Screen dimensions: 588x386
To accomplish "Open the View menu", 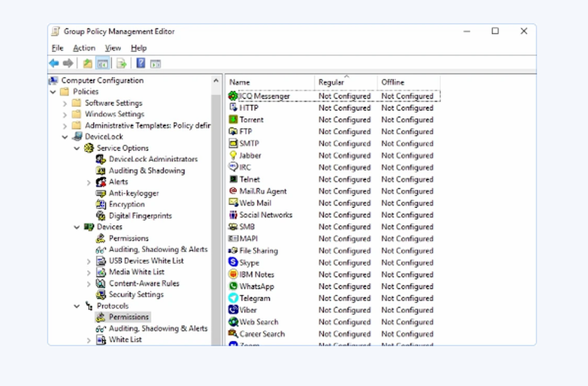I will point(112,48).
